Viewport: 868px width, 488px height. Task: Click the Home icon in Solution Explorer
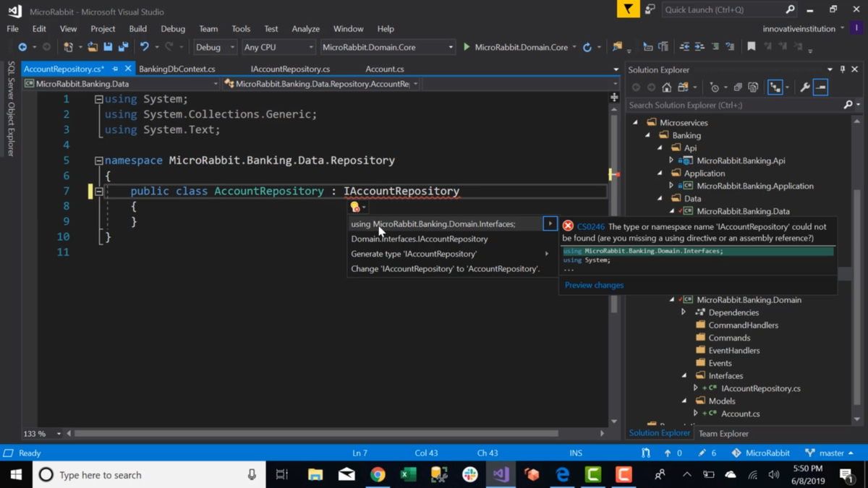coord(666,87)
